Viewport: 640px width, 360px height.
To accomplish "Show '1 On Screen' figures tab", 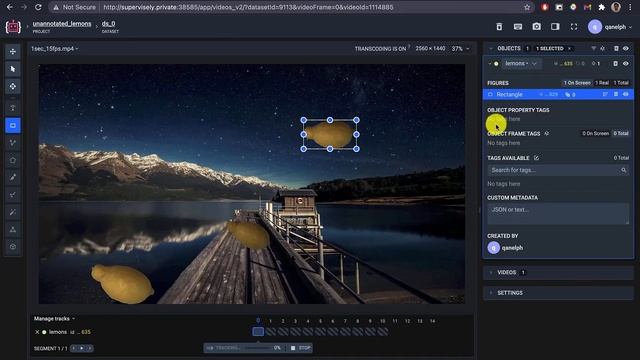I will (577, 83).
